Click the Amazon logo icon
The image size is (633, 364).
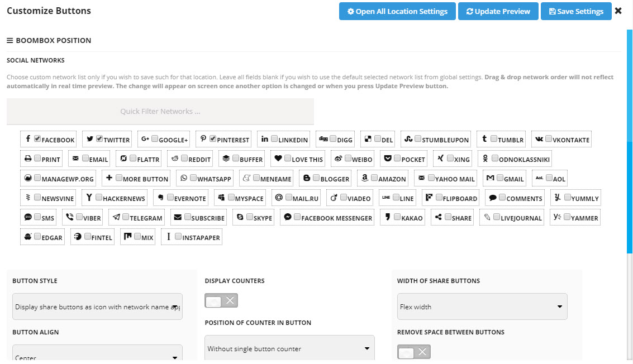click(364, 178)
